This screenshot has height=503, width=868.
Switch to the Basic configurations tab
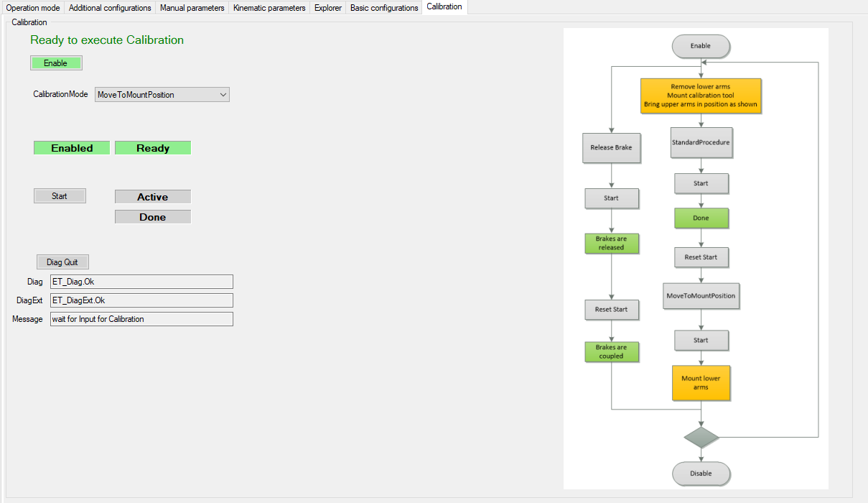coord(384,8)
